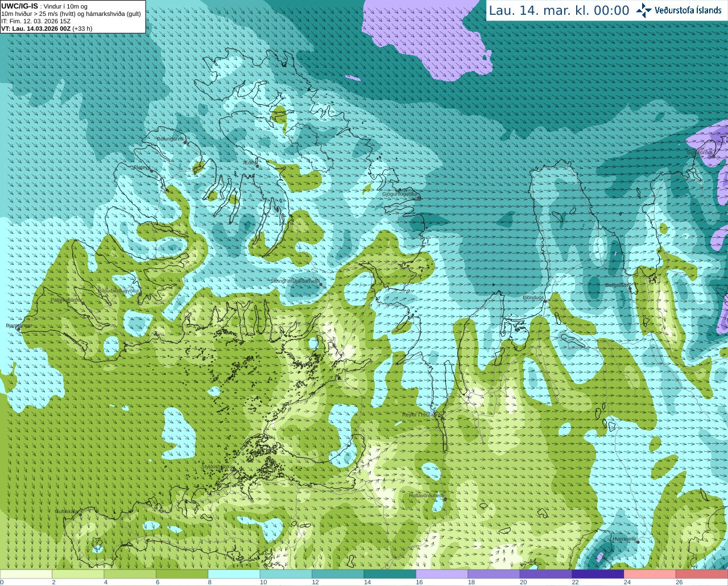Click the dark teal 14–16 m/s legend swatch
This screenshot has height=586, width=728.
(x=390, y=574)
